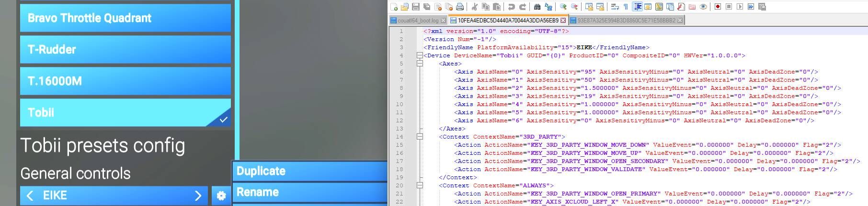Collapse the Axes fold marker

click(420, 64)
